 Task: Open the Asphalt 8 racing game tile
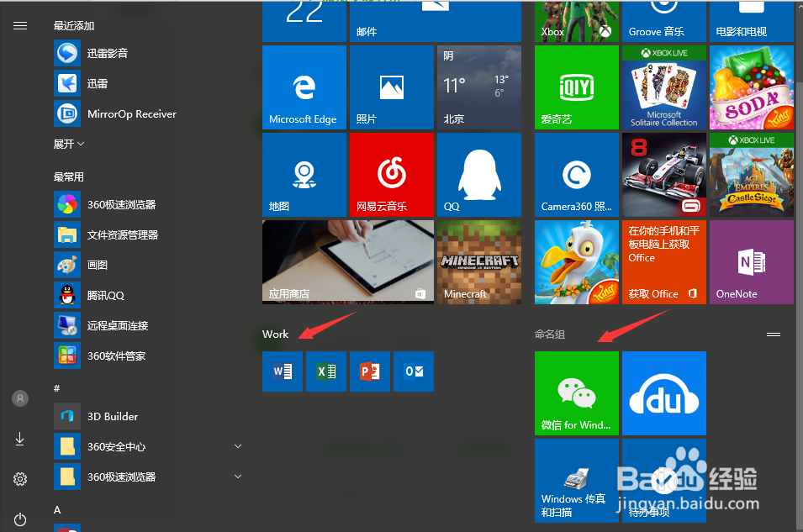664,175
